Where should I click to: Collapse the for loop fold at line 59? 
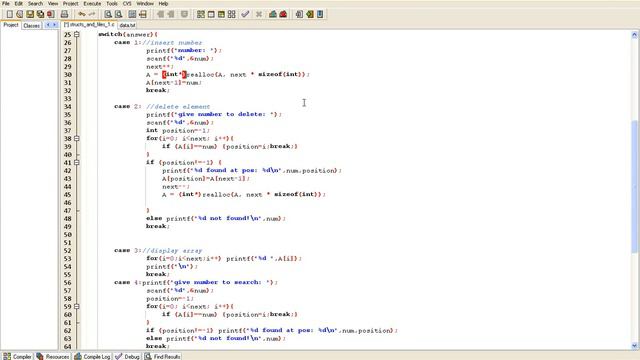click(x=76, y=307)
